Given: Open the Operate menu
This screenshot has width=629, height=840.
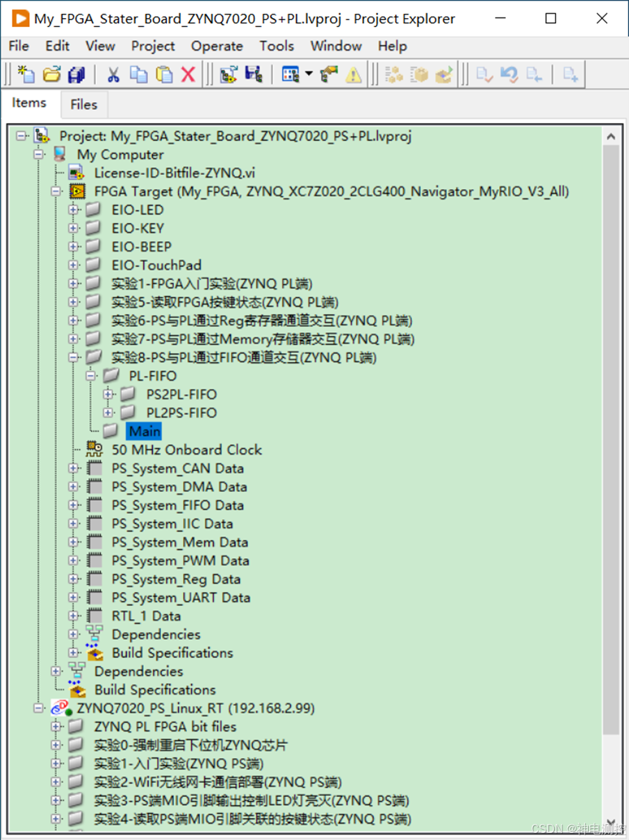Looking at the screenshot, I should pos(217,46).
